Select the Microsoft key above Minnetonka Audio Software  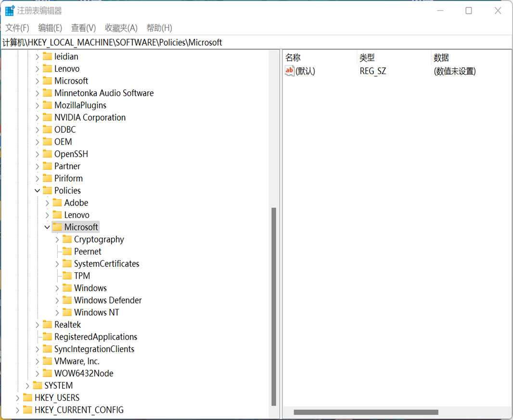click(x=71, y=81)
